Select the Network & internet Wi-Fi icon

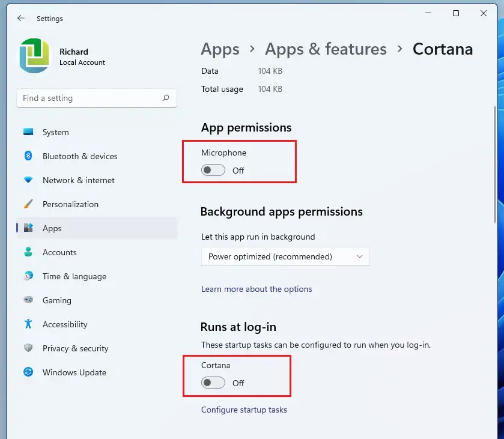coord(28,180)
